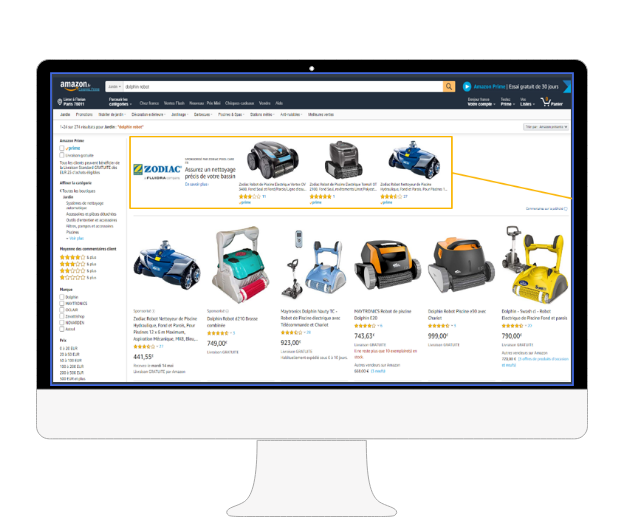This screenshot has width=636, height=525.
Task: Open the orange Maytronics E20 robot image
Action: coord(387,264)
